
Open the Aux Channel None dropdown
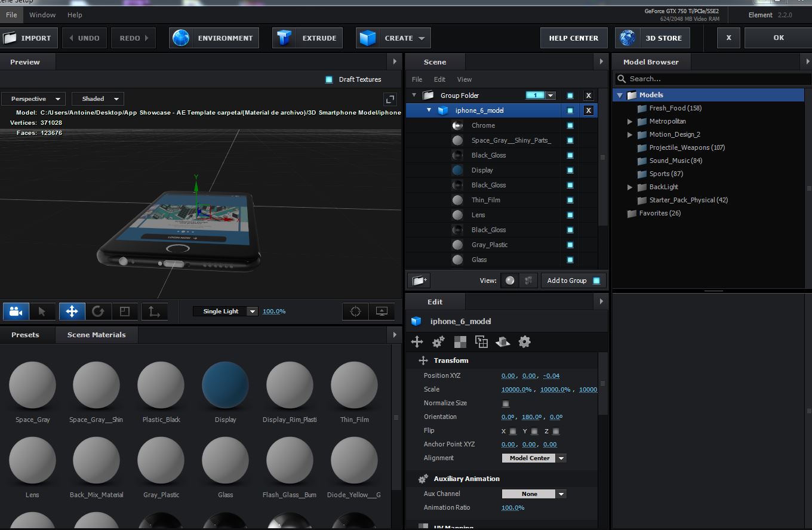click(x=534, y=494)
